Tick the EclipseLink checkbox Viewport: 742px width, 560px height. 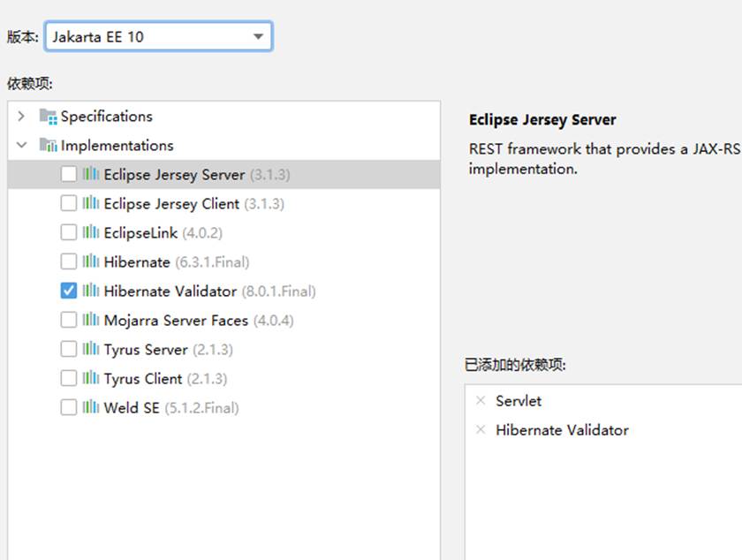tap(69, 232)
